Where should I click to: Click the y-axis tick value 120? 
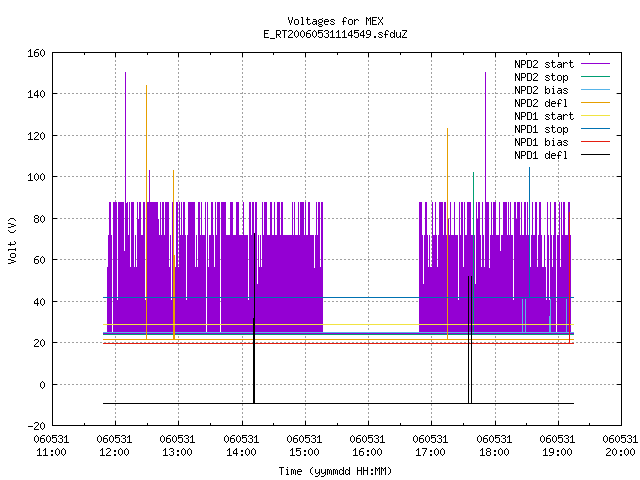36,136
